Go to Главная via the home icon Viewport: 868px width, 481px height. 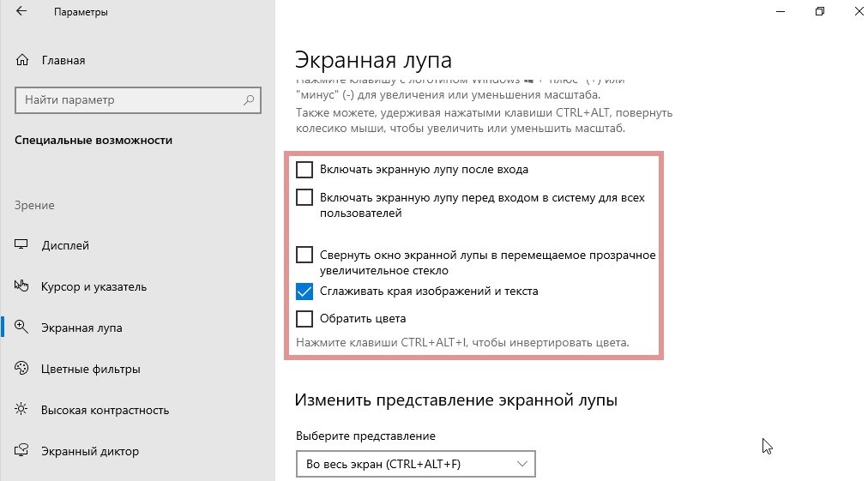coord(22,60)
